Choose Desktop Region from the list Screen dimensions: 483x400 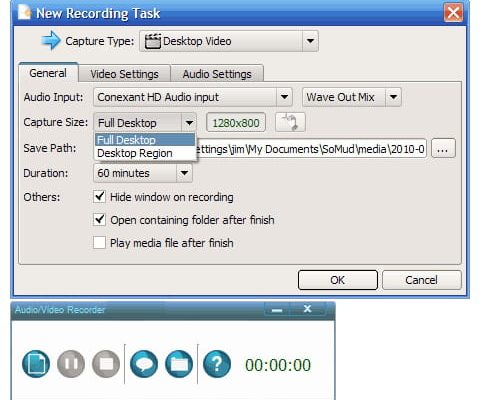click(145, 153)
